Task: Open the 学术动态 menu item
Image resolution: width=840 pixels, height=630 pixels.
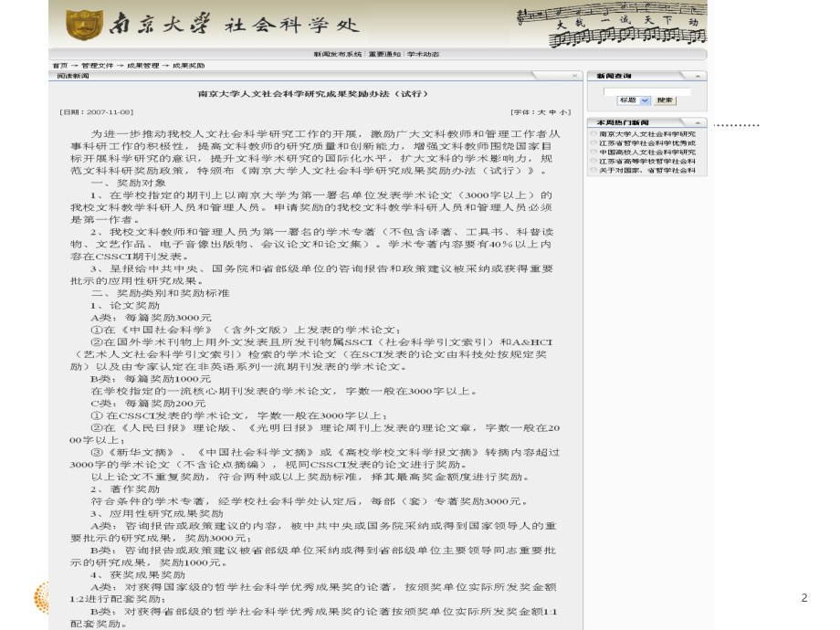Action: coord(423,54)
